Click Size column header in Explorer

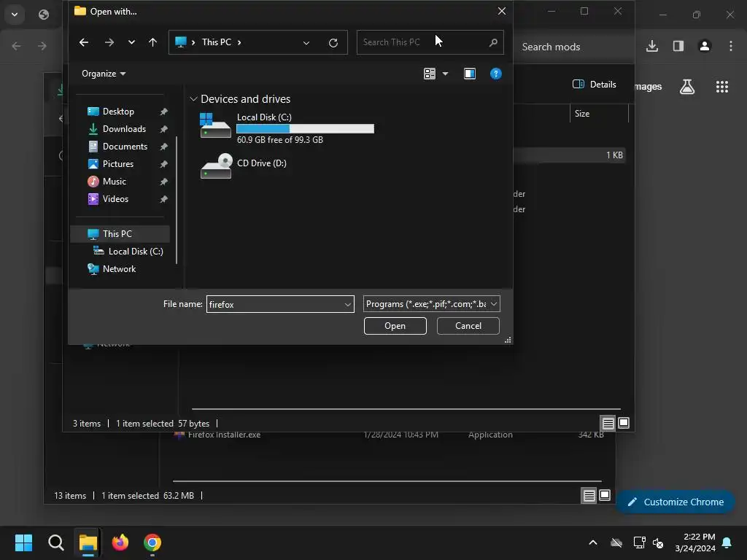coord(599,114)
